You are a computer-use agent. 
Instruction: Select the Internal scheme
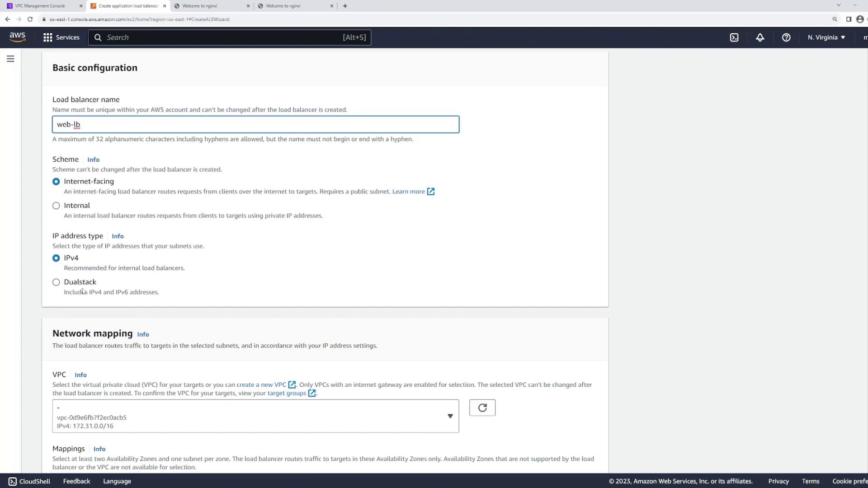click(56, 206)
